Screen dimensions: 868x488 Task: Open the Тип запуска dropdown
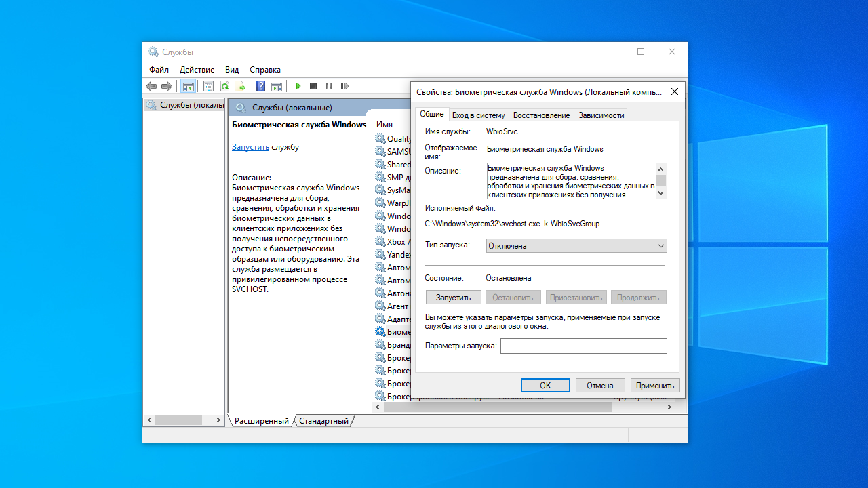coord(576,246)
